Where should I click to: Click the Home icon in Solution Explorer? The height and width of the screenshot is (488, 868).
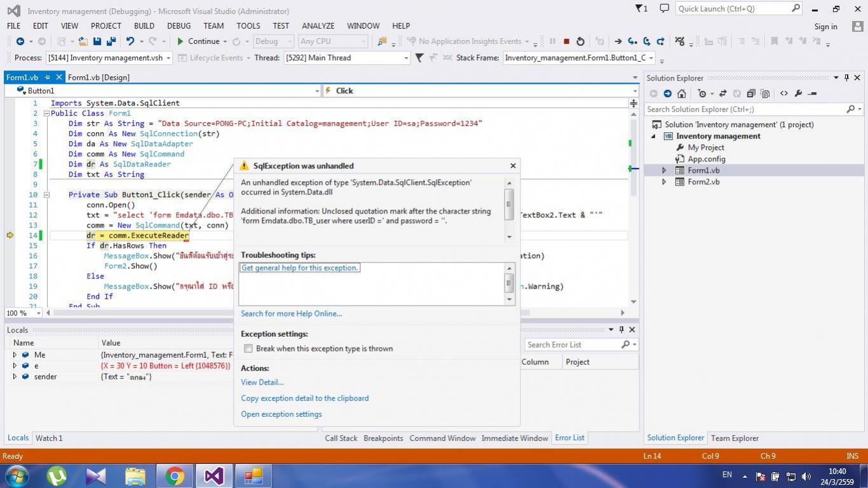681,93
